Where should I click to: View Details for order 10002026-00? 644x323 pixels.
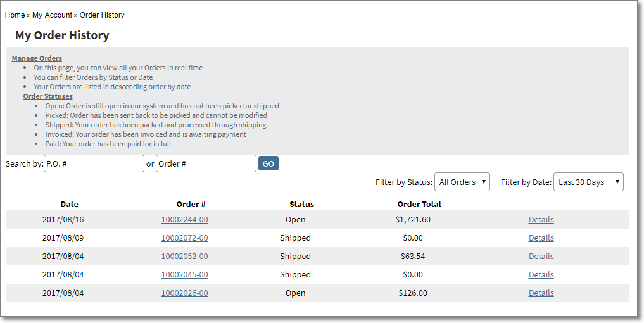541,293
